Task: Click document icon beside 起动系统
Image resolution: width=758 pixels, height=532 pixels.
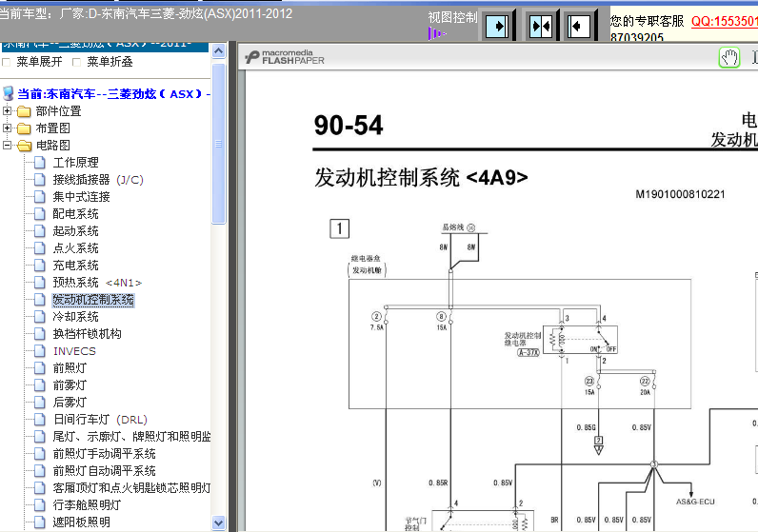Action: (x=40, y=231)
